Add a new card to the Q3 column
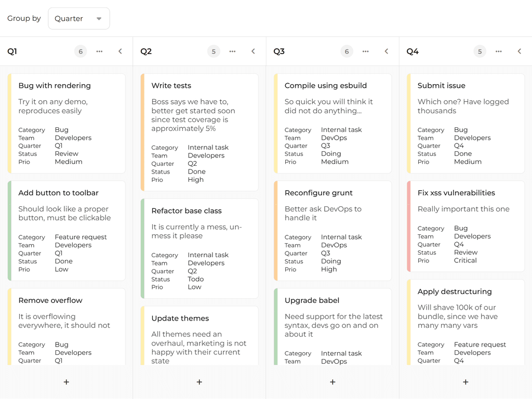Screen dimensions: 532x399 tap(332, 382)
